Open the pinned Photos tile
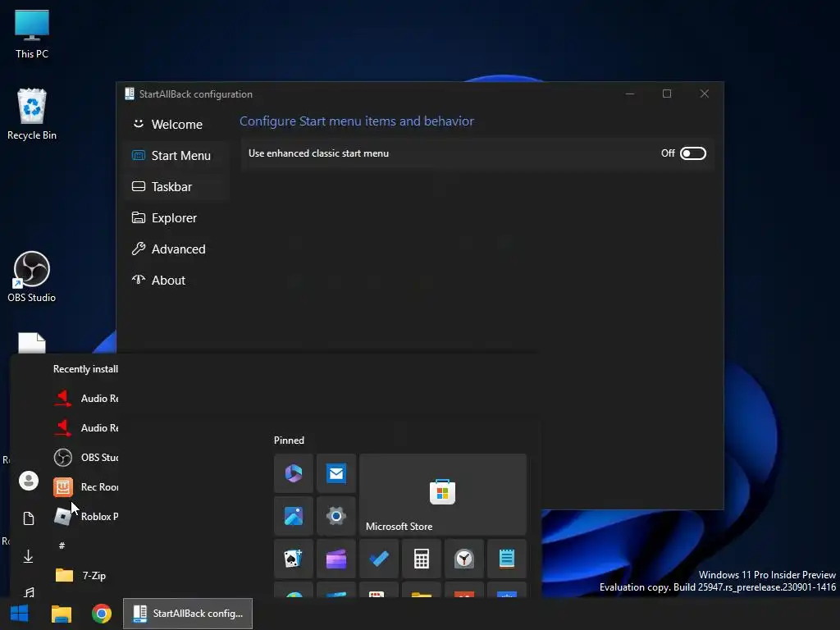 [x=294, y=516]
